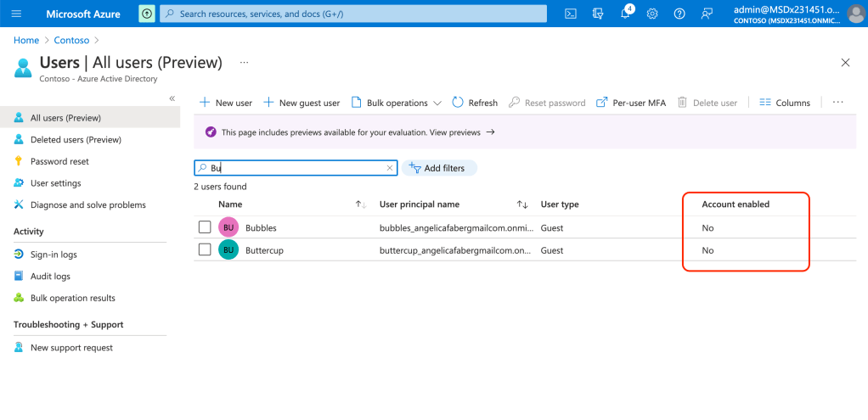Open directories and subscriptions filter icon
Viewport: 868px width, 420px height.
coord(598,14)
